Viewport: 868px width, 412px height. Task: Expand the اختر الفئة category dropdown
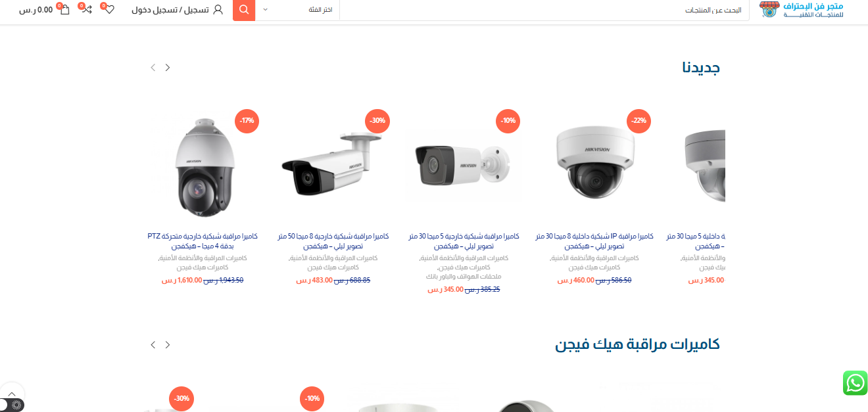(x=297, y=10)
